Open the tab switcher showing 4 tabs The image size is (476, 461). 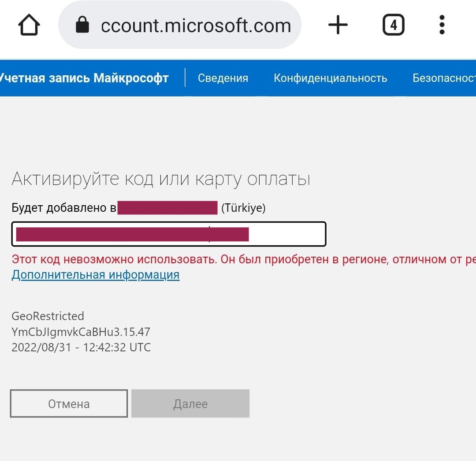coord(393,25)
